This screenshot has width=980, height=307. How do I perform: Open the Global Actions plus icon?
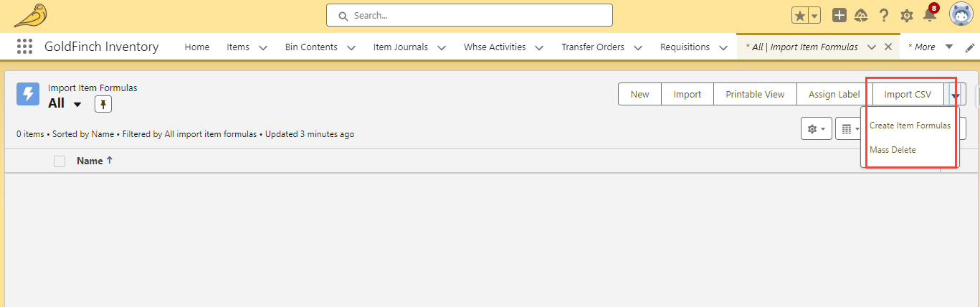pos(839,16)
